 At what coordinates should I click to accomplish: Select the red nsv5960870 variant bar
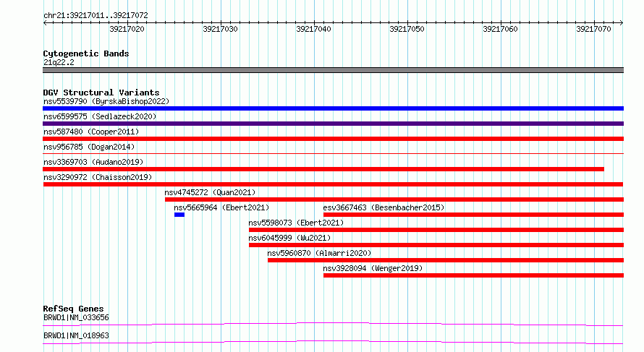tap(446, 260)
